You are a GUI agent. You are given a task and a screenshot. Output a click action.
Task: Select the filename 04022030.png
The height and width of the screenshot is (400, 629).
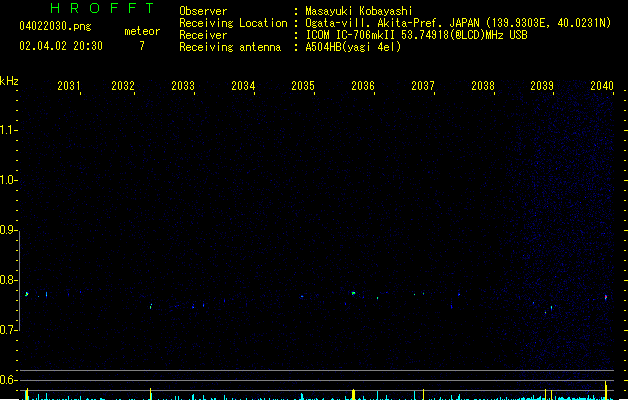(x=55, y=26)
